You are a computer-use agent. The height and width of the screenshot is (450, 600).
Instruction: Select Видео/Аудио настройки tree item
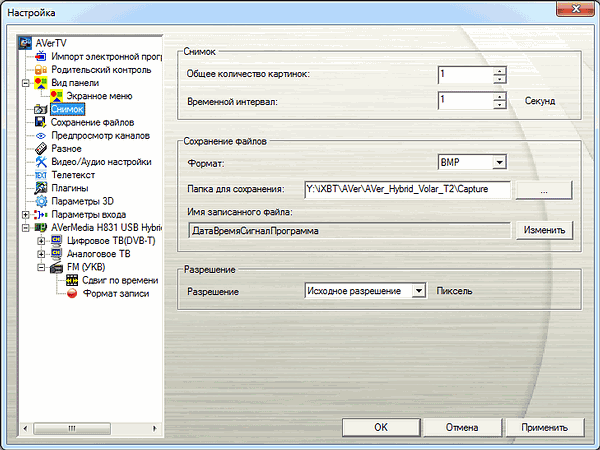101,162
